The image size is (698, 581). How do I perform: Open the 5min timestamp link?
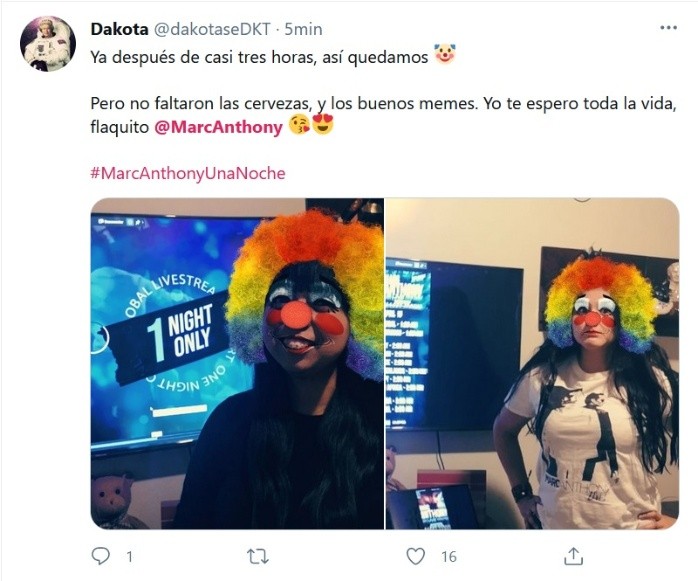pos(303,29)
